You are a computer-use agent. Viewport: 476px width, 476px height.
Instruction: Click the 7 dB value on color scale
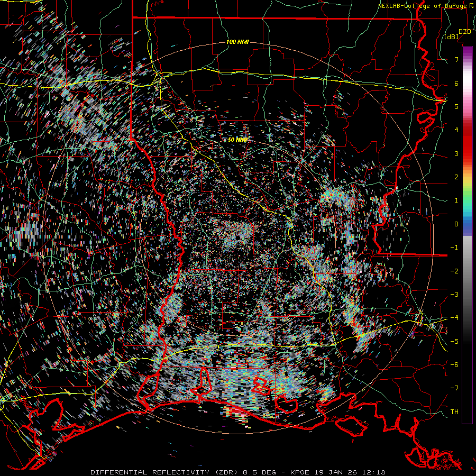(456, 59)
